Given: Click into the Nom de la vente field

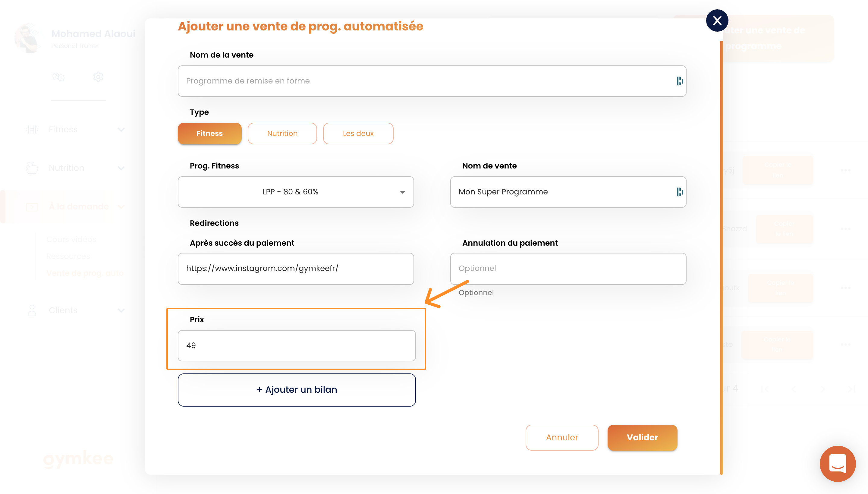Looking at the screenshot, I should [432, 81].
